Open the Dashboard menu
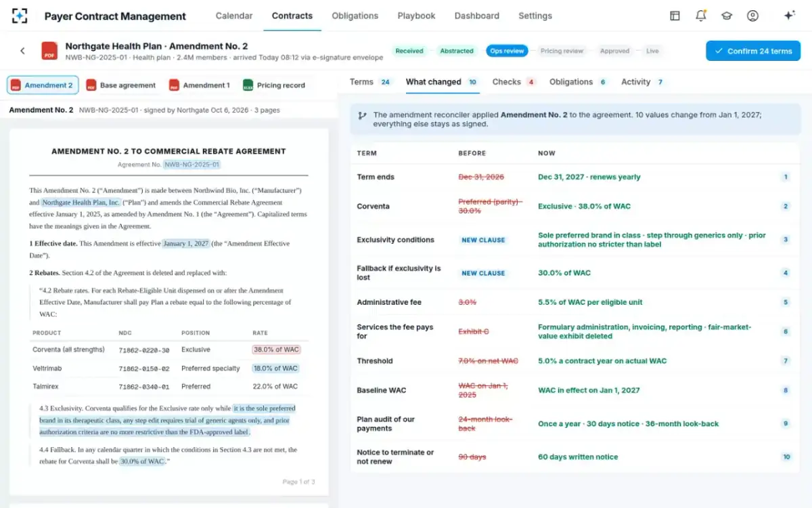 [x=477, y=16]
